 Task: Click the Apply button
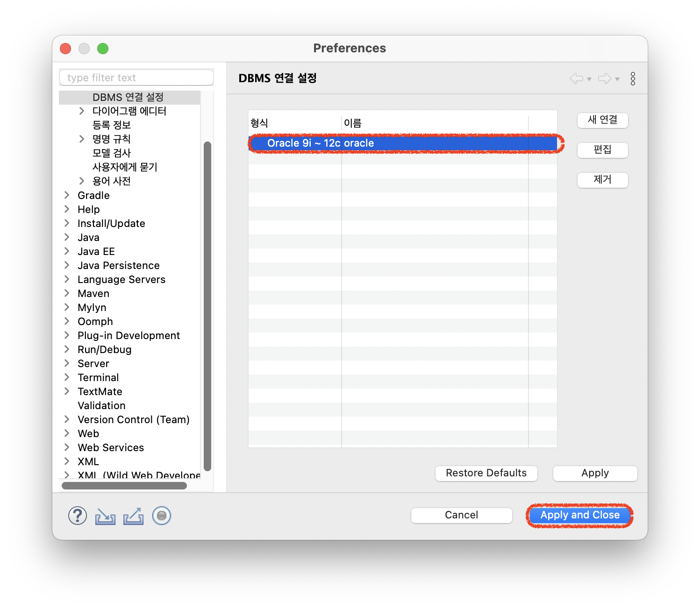tap(595, 473)
